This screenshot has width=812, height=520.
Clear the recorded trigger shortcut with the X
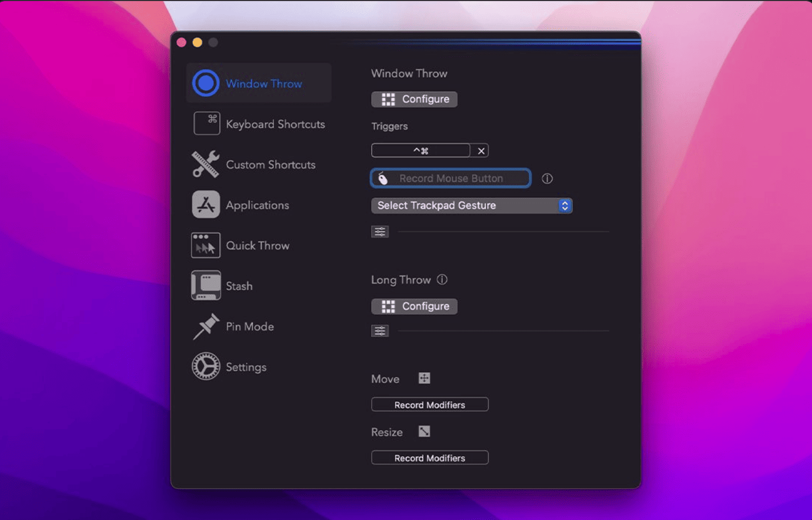click(x=481, y=151)
